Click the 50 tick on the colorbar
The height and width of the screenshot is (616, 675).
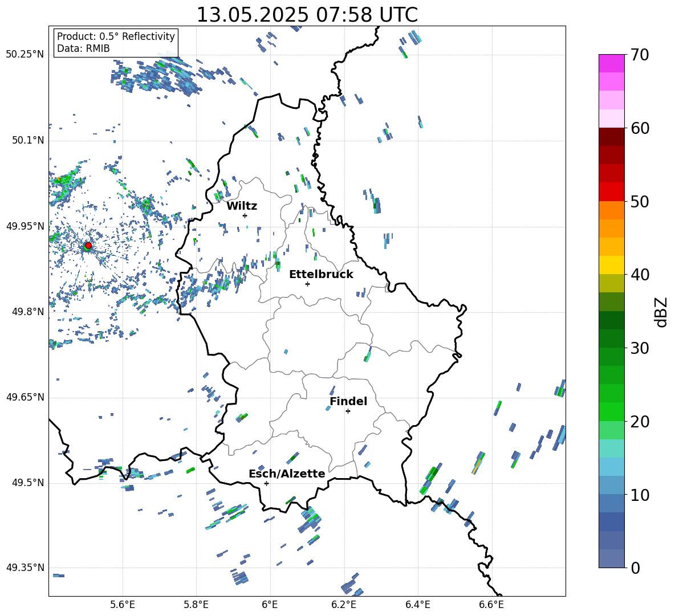640,202
